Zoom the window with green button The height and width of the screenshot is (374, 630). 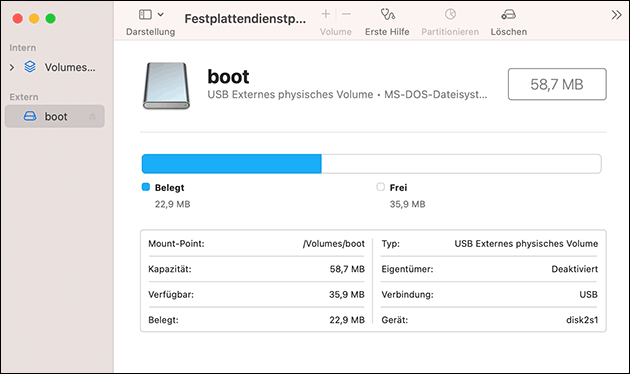(51, 18)
